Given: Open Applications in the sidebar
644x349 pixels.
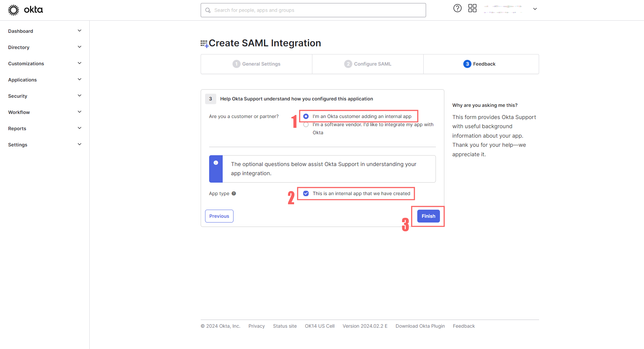Looking at the screenshot, I should [22, 80].
